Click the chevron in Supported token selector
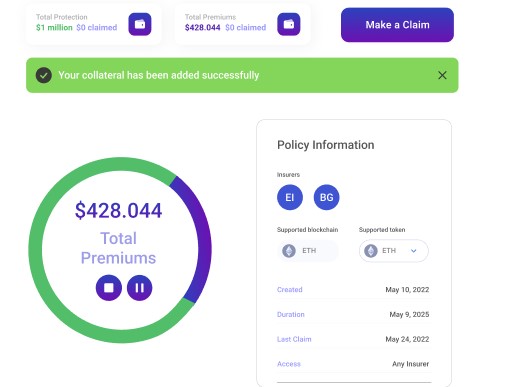Viewport: 508px width, 387px height. pyautogui.click(x=414, y=251)
